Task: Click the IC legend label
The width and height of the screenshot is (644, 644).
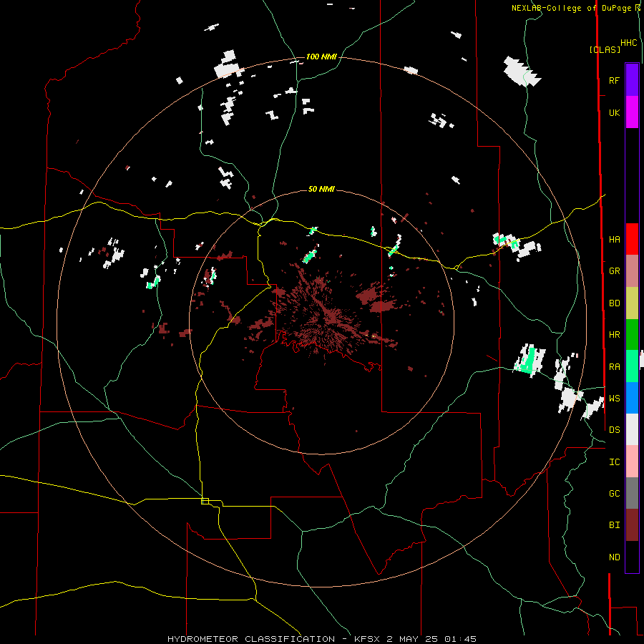Action: pos(614,462)
